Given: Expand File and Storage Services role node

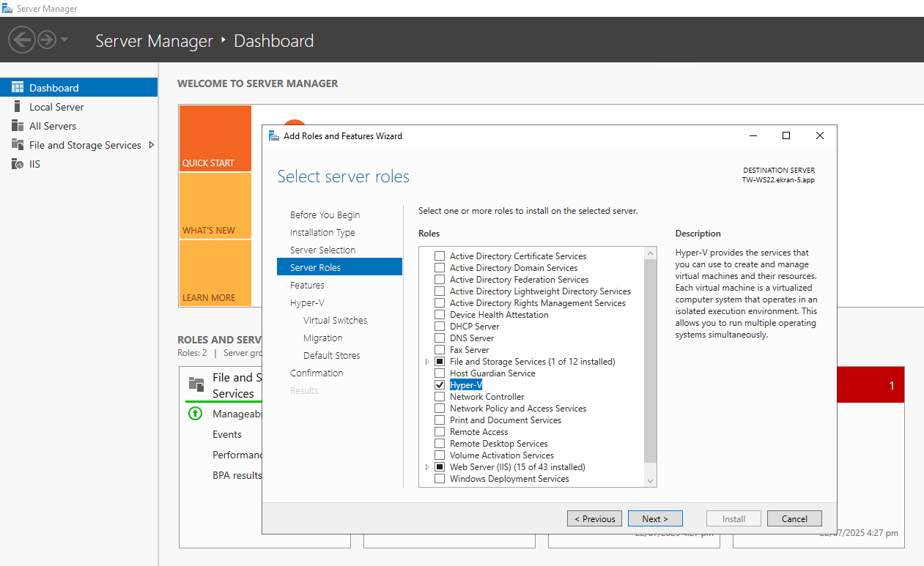Looking at the screenshot, I should point(427,362).
